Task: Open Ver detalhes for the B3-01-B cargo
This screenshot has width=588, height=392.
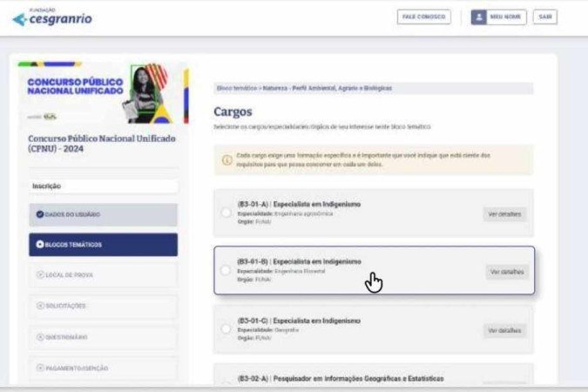Action: tap(507, 272)
